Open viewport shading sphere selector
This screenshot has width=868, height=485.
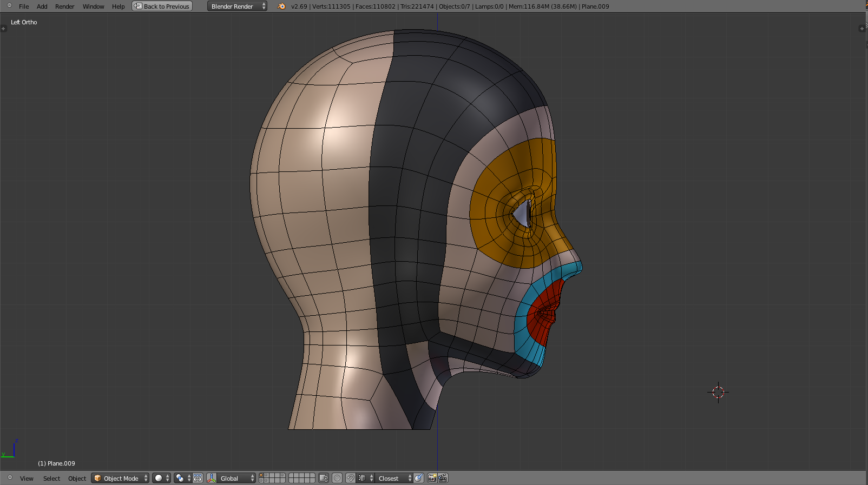[159, 478]
